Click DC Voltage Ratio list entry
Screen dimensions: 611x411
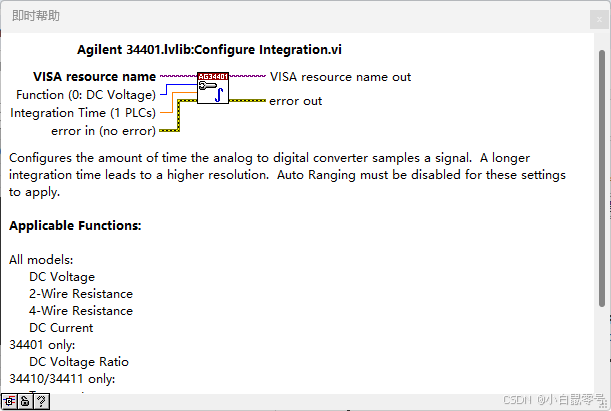point(79,362)
